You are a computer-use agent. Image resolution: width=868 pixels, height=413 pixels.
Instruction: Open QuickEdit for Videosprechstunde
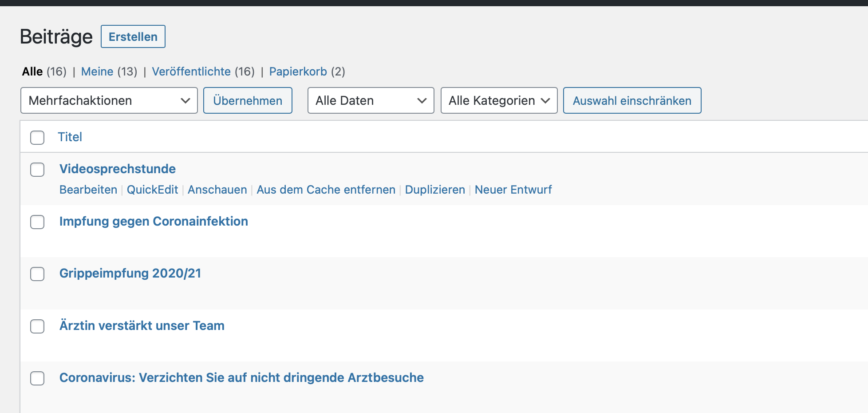152,190
